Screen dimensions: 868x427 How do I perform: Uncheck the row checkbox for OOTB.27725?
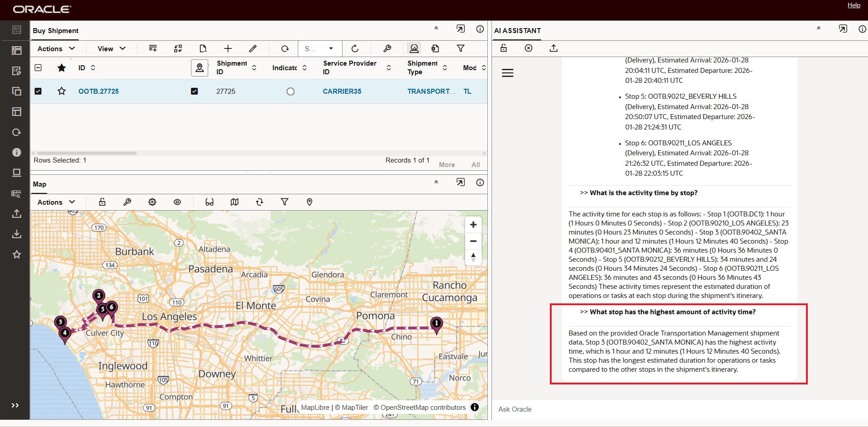click(x=38, y=91)
